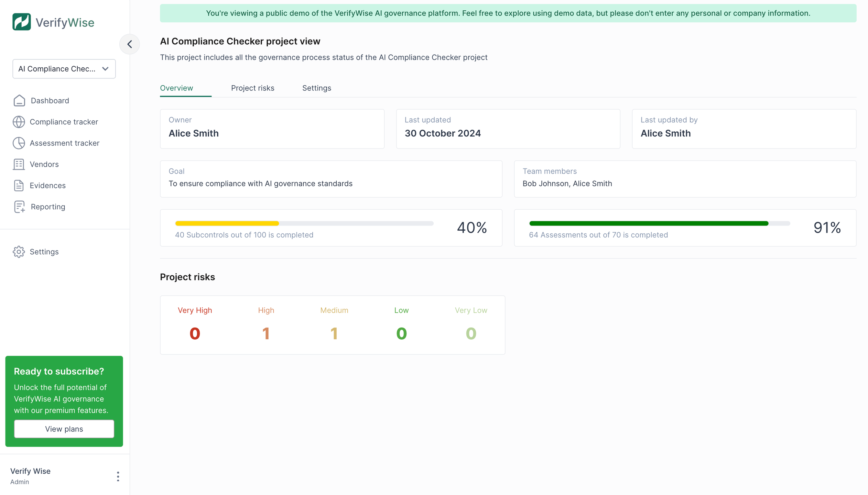This screenshot has width=868, height=495.
Task: Click the green assessments progress bar
Action: coord(648,223)
